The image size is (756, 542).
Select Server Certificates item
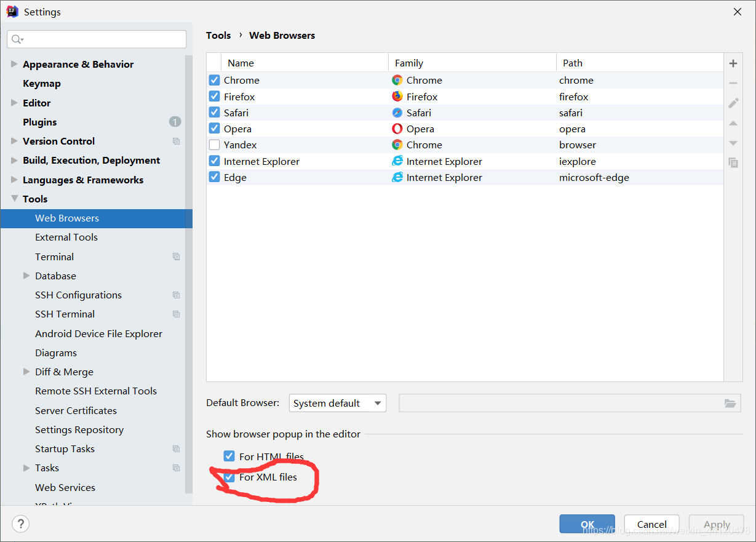[x=76, y=410]
